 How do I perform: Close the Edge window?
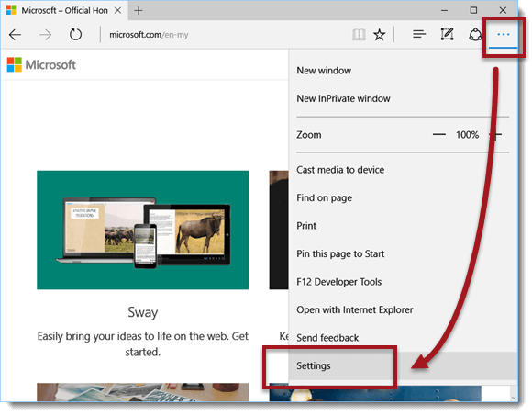503,10
